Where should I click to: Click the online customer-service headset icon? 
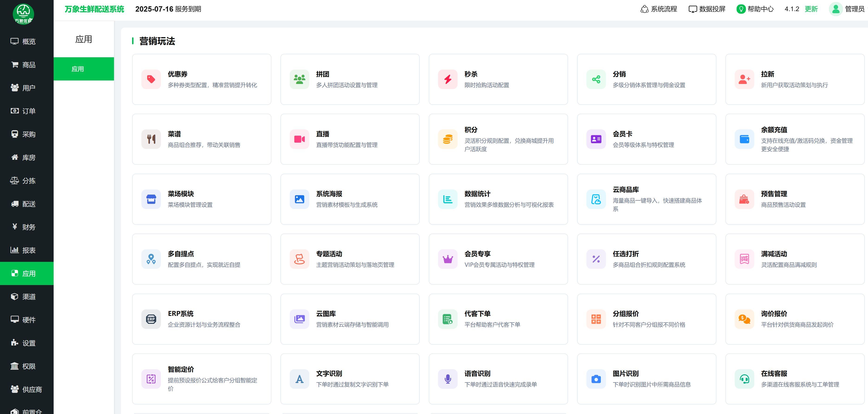pyautogui.click(x=744, y=379)
